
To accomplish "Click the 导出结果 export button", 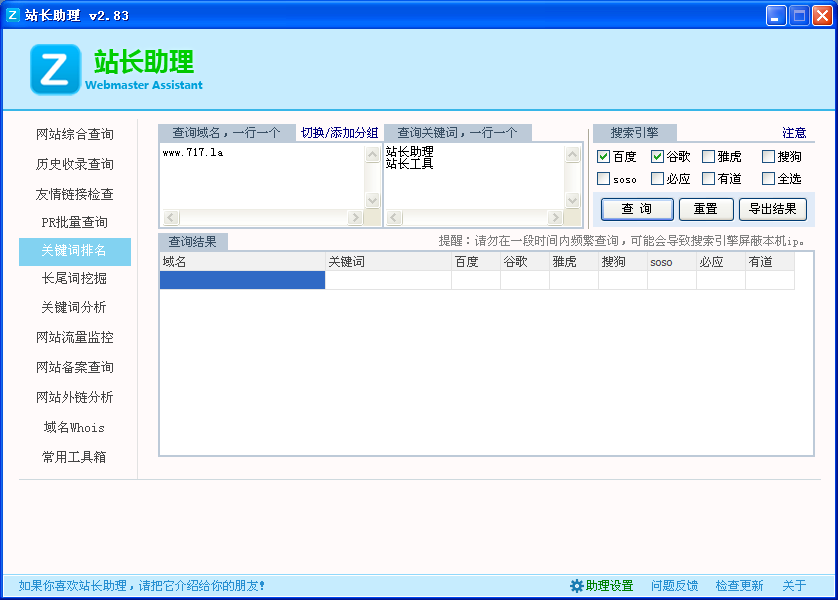I will click(773, 209).
